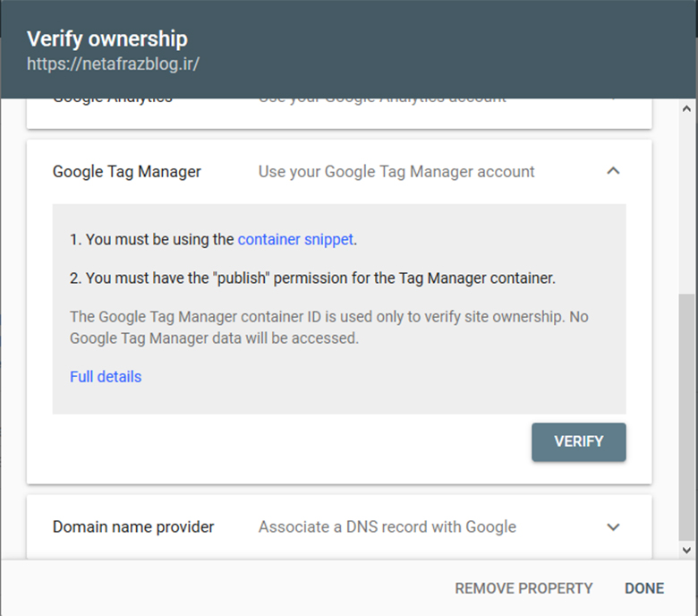Click the vertical scrollbar thumb
This screenshot has height=616, width=698.
(x=686, y=417)
